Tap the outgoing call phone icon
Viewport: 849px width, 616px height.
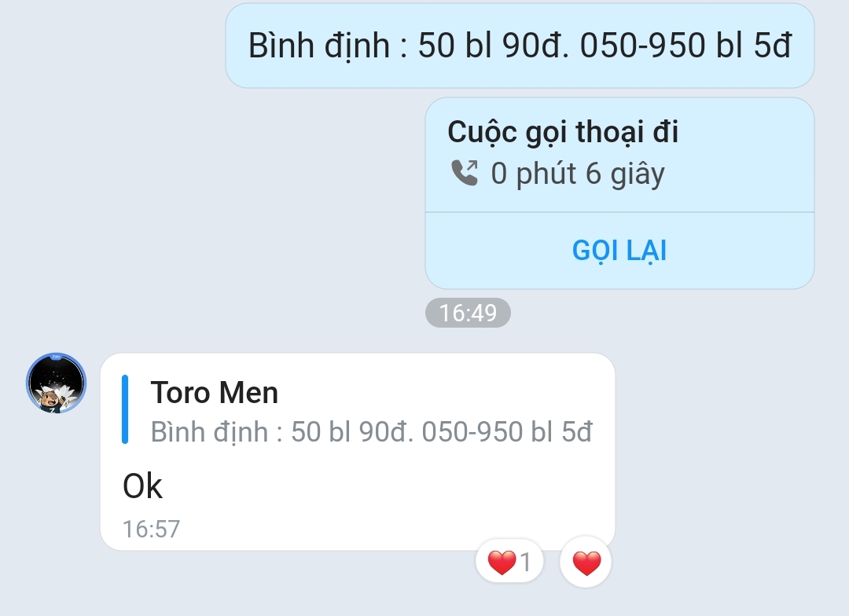[x=465, y=173]
